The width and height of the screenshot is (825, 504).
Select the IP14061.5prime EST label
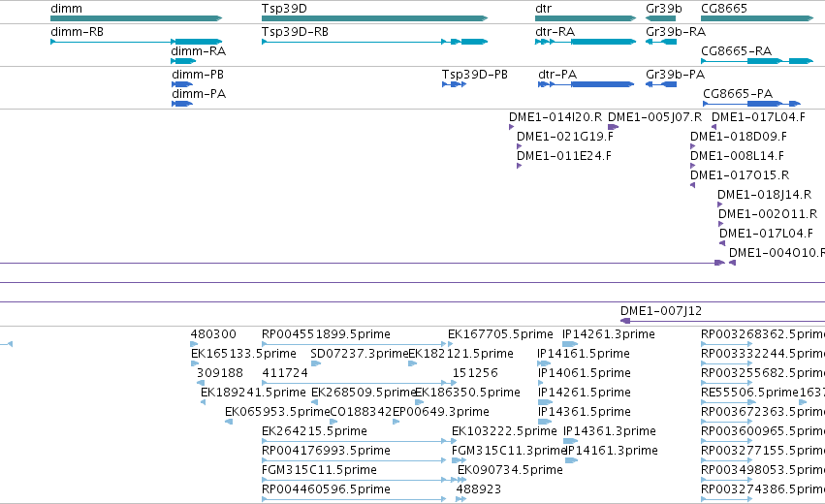(584, 373)
